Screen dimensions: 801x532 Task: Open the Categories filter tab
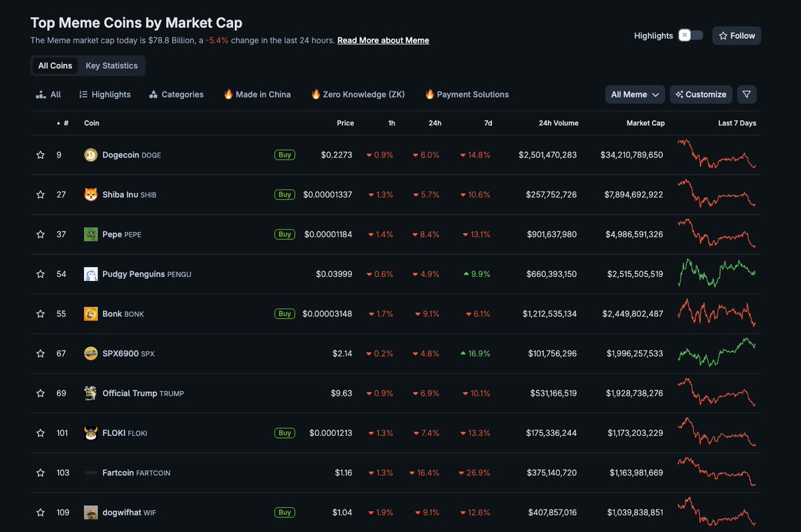point(176,94)
